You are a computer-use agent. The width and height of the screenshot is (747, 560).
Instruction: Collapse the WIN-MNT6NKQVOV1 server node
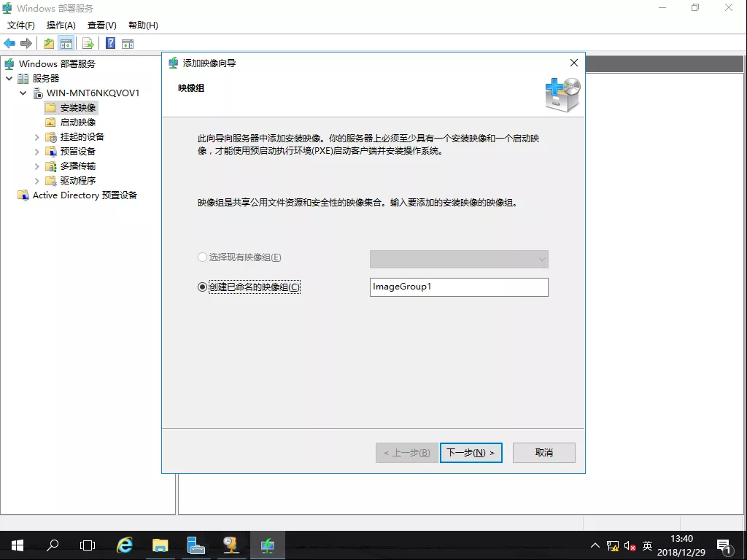point(23,93)
